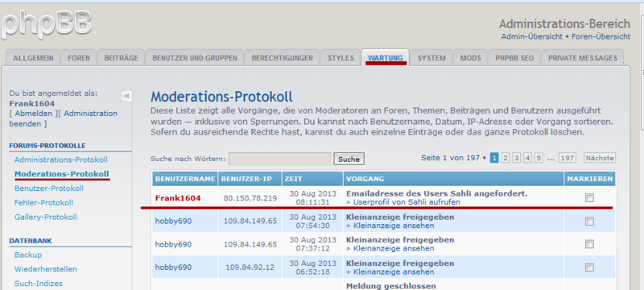
Task: Mark the hobby690 06:52:18 entry checkbox
Action: pyautogui.click(x=589, y=267)
